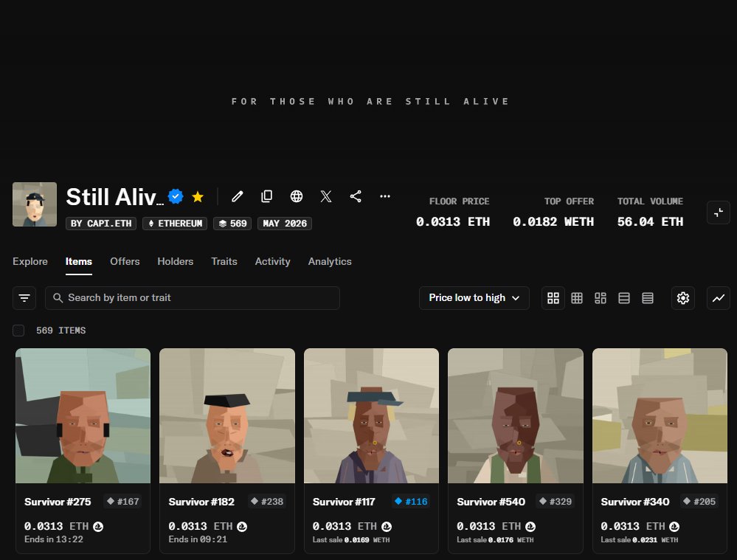This screenshot has height=560, width=737.
Task: Open the Holders tab
Action: point(176,261)
